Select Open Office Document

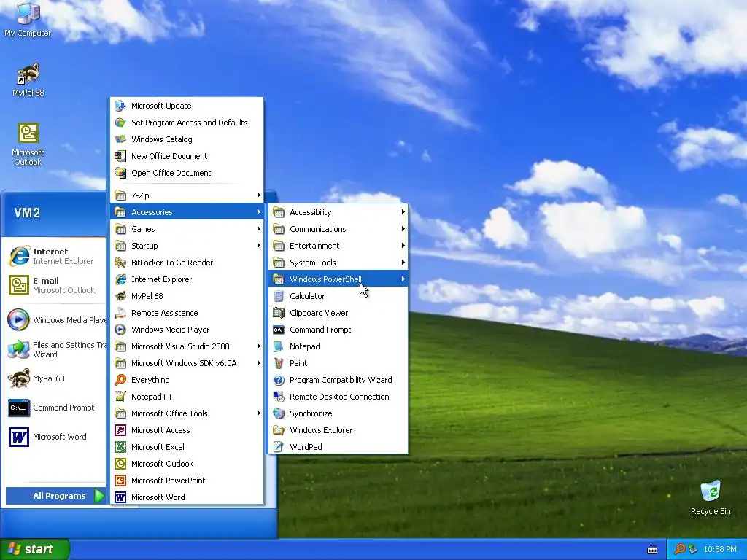[187, 173]
